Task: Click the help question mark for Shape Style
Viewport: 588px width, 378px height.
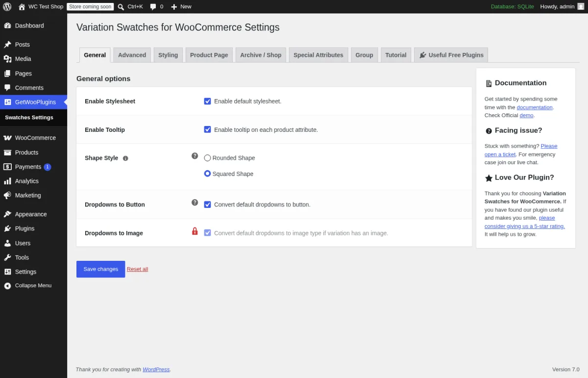Action: 195,156
